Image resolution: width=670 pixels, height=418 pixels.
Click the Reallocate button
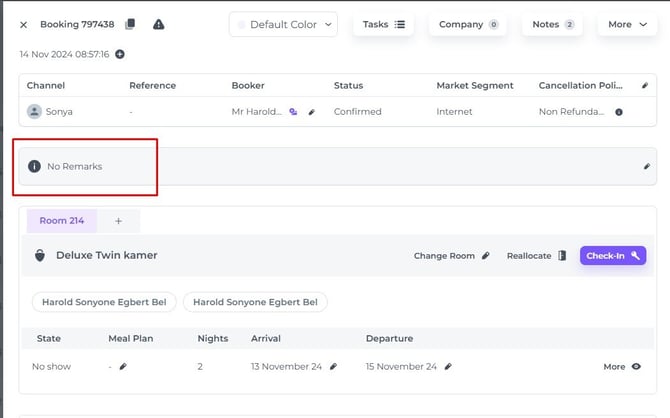(536, 256)
